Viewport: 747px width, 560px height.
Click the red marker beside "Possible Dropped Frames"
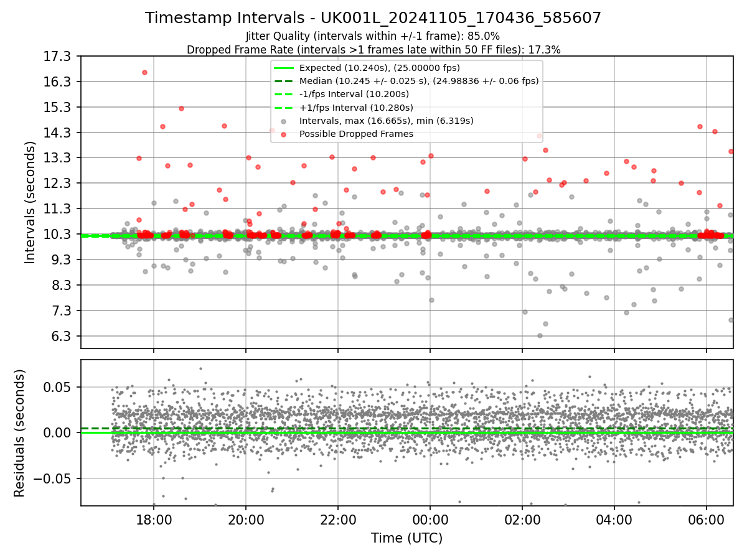[284, 134]
